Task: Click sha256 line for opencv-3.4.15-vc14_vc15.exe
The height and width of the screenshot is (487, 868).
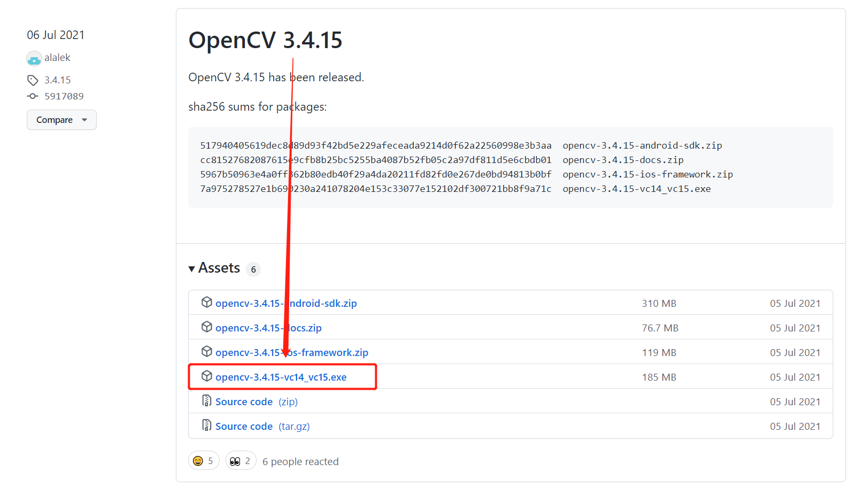Action: coord(455,189)
